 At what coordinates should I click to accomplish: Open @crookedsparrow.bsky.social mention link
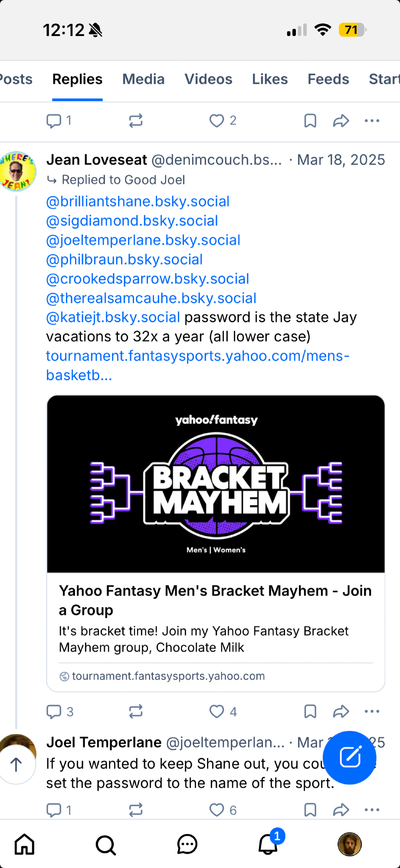(148, 279)
